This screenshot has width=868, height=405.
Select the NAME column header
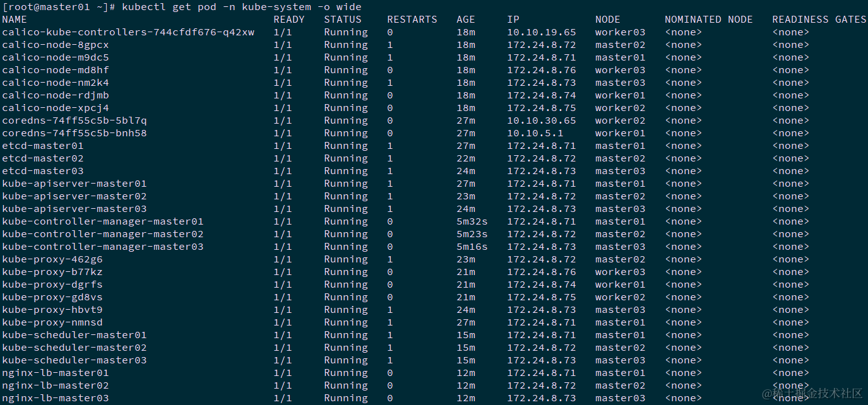pos(15,20)
